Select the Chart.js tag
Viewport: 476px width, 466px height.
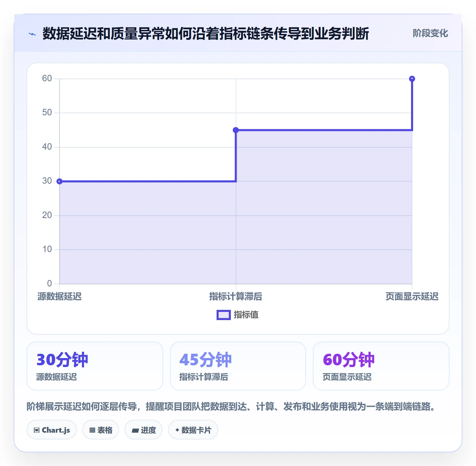(x=52, y=430)
